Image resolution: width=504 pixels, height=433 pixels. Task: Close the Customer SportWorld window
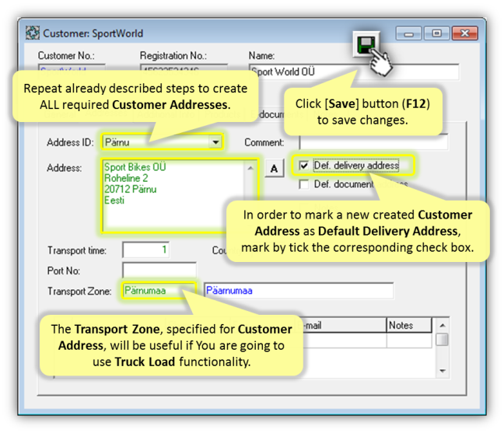465,33
